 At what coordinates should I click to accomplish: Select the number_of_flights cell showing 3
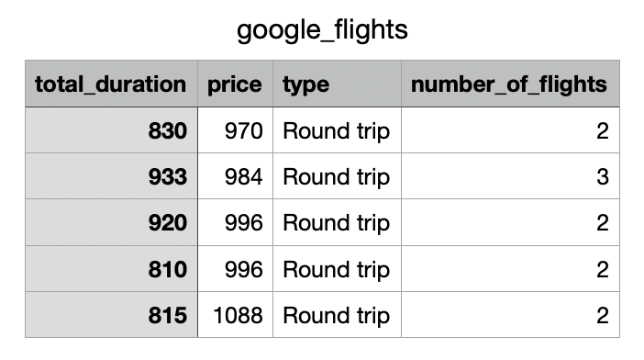click(510, 176)
